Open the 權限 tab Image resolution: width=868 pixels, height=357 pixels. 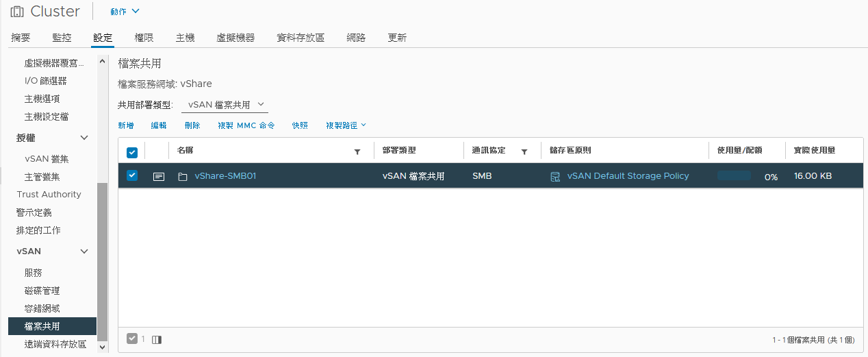click(144, 38)
